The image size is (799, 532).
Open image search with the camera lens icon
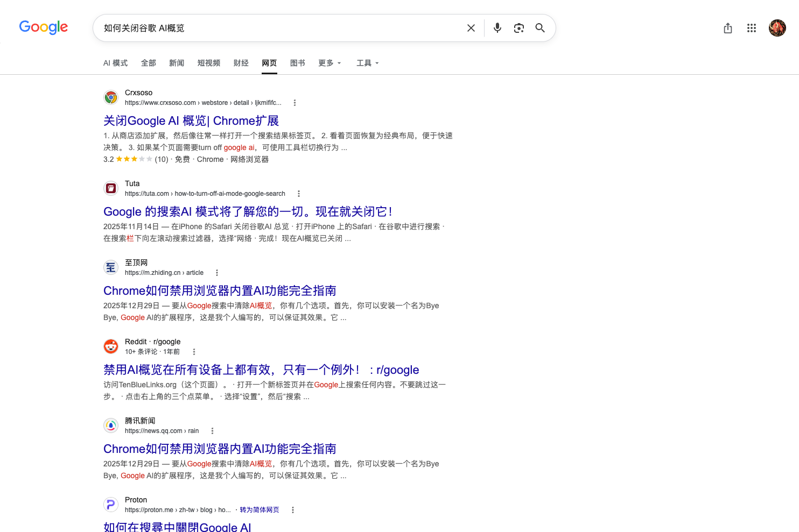click(519, 28)
